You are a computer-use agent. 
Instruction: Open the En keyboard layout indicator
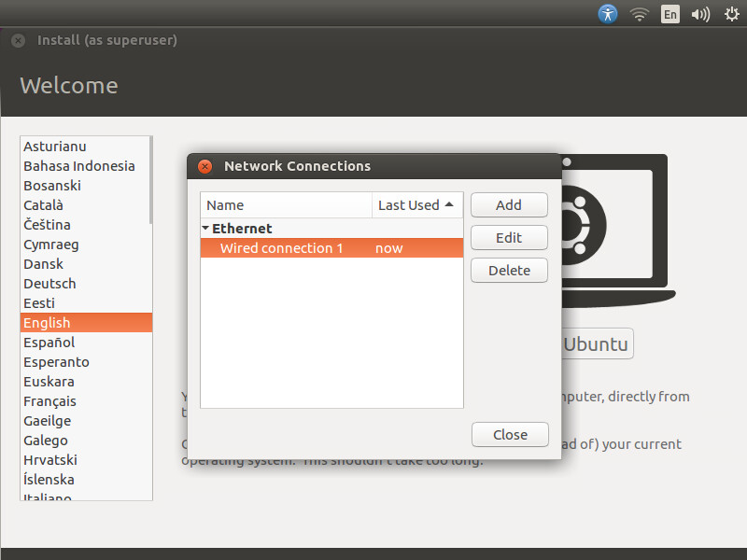pyautogui.click(x=669, y=14)
